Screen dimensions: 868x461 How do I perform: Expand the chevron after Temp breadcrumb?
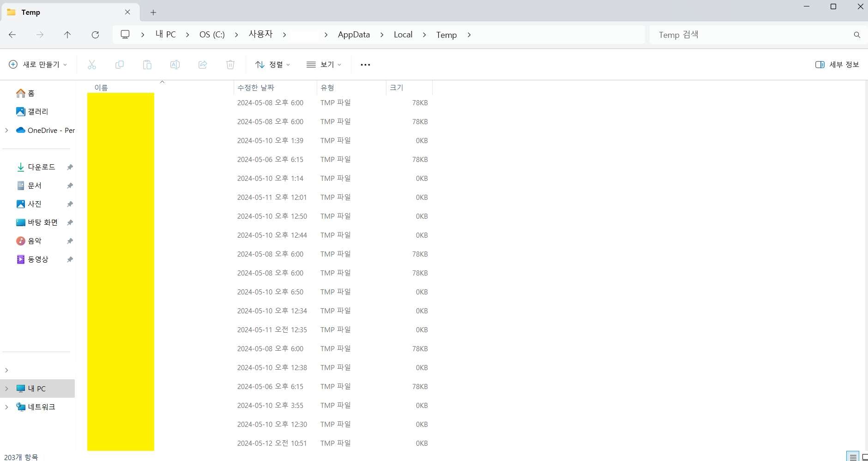[469, 35]
